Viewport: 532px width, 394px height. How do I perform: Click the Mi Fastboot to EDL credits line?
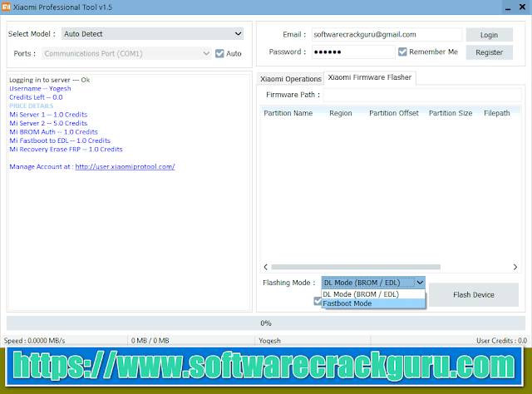[60, 140]
